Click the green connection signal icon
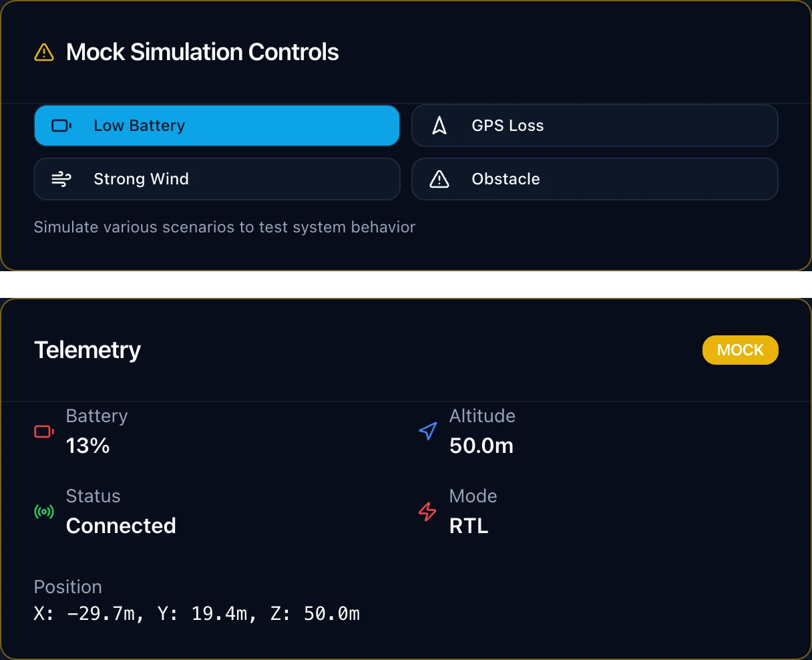This screenshot has height=660, width=812. tap(44, 512)
